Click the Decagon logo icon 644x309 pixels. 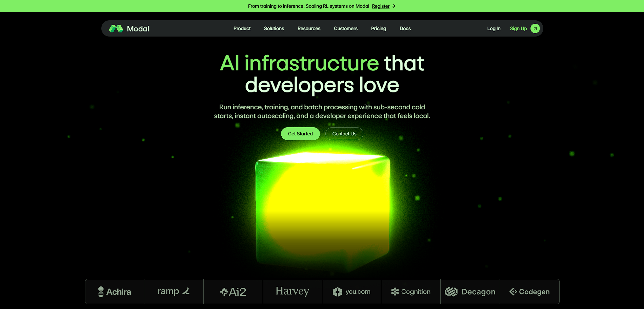click(x=451, y=292)
